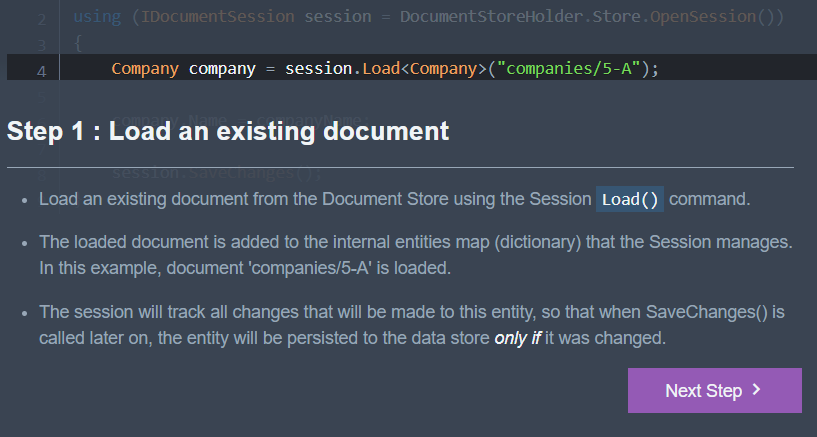Click the opening brace on line 3
Viewport: 817px width, 437px height.
tap(78, 43)
